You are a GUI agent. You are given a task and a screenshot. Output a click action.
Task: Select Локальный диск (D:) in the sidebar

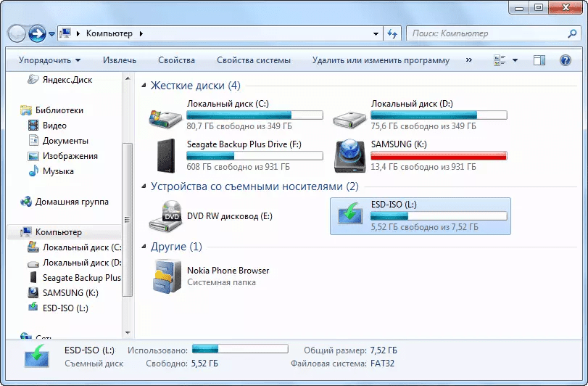[x=74, y=263]
